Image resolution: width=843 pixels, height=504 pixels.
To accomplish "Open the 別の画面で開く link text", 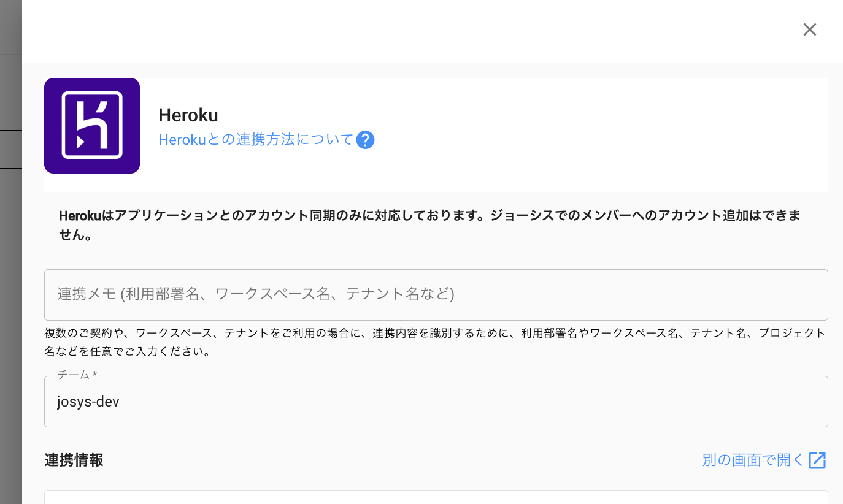I will pos(753,460).
